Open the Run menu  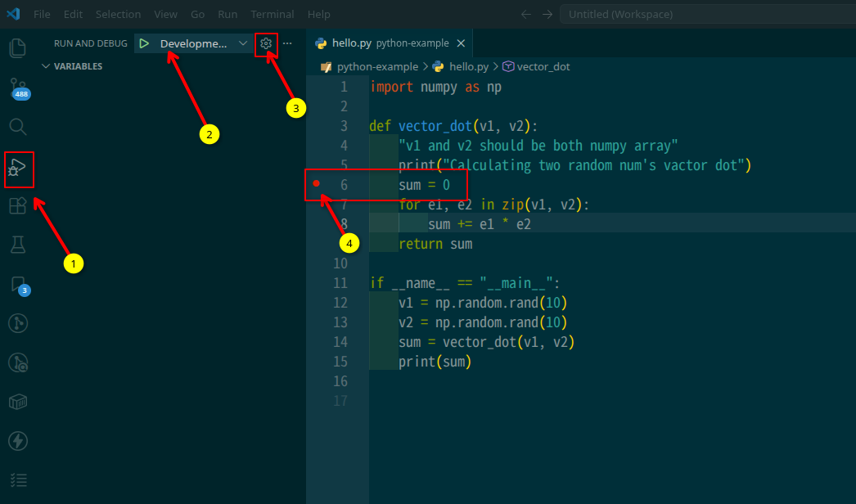[227, 14]
